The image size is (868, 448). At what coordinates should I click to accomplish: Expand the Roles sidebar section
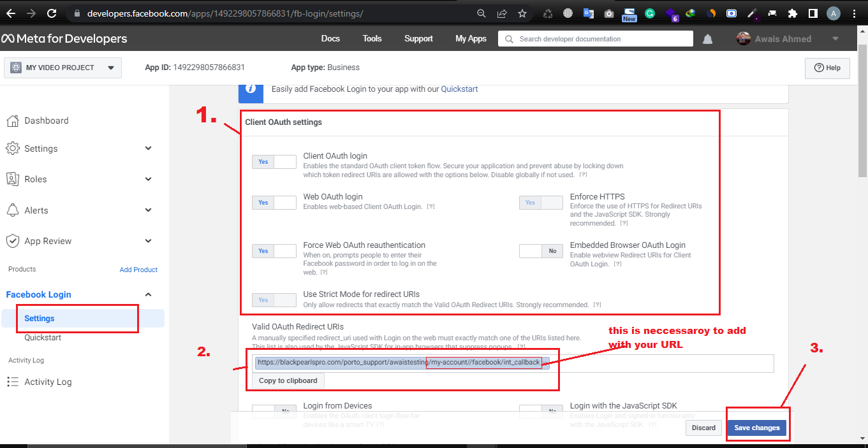tap(148, 179)
